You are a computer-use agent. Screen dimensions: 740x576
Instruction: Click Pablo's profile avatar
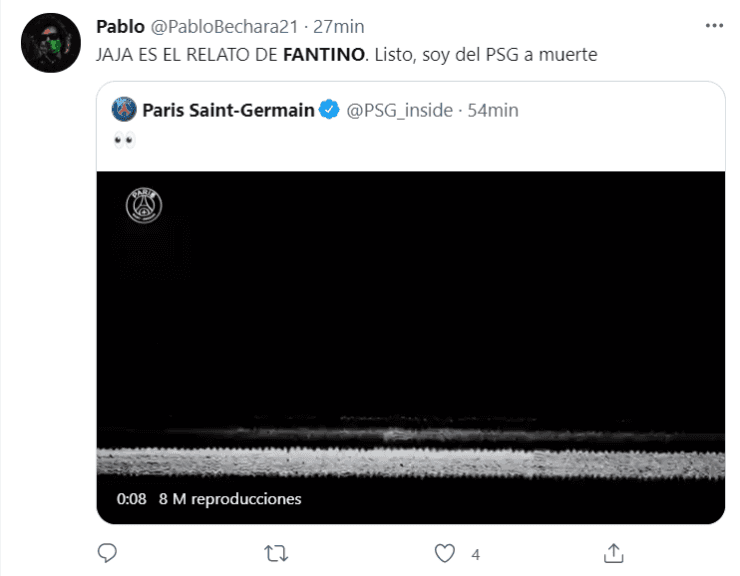pyautogui.click(x=50, y=43)
